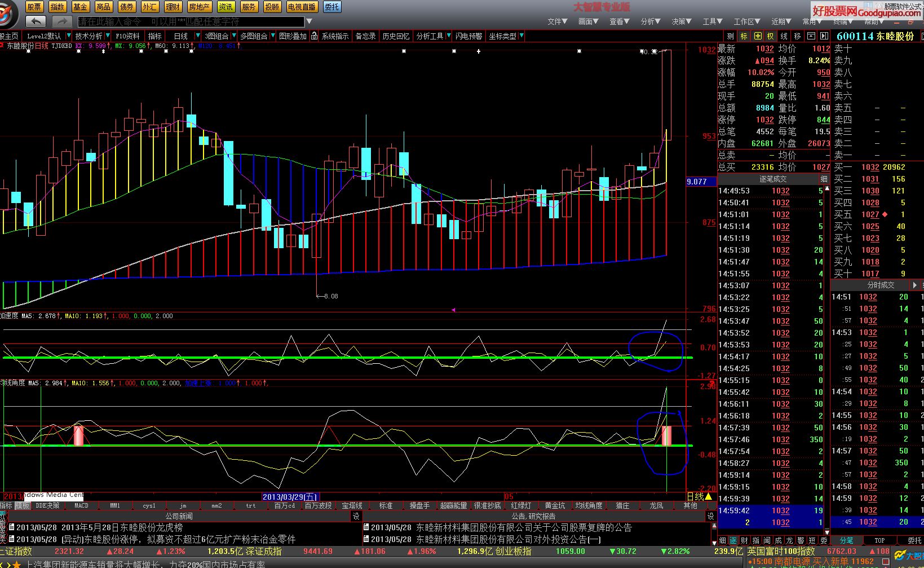Image resolution: width=924 pixels, height=568 pixels.
Task: Click the 测 measurement tool icon
Action: pos(731,36)
